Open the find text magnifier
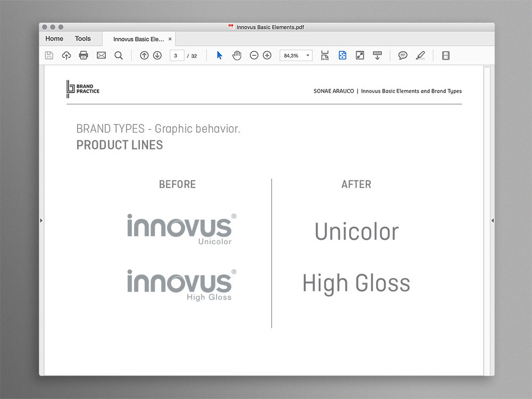 pyautogui.click(x=119, y=55)
